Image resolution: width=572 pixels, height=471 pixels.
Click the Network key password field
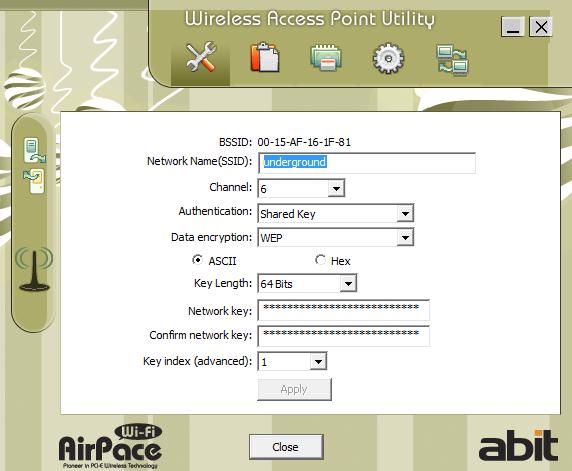(343, 310)
